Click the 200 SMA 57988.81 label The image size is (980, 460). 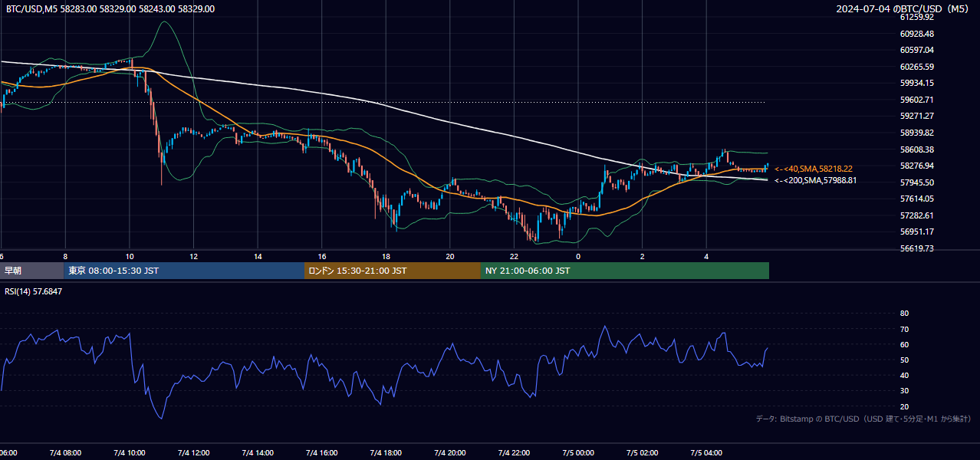[x=816, y=180]
